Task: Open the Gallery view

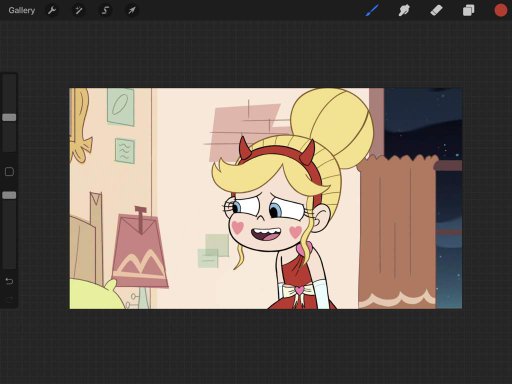Action: [22, 10]
